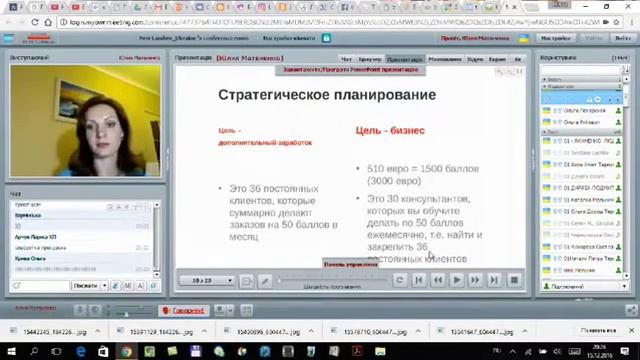640x360 pixels.
Task: Click the rightmost blue icon in chat toolbar
Action: pos(153,286)
